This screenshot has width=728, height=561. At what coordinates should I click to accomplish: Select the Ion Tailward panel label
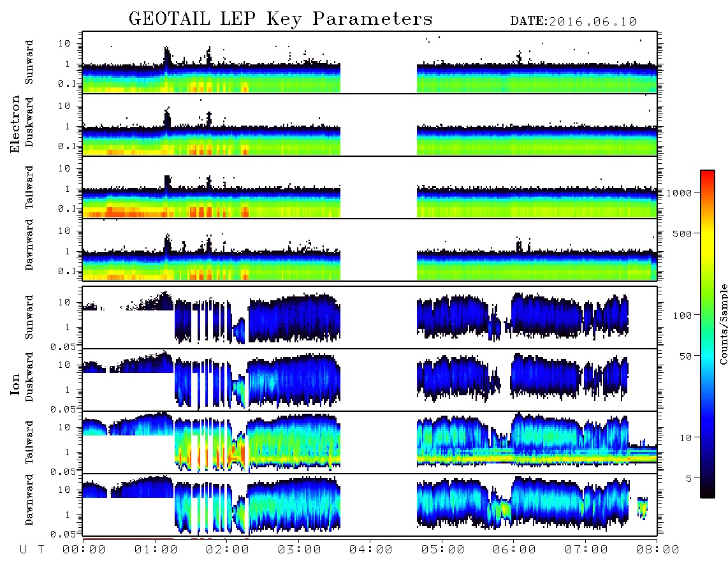point(29,442)
